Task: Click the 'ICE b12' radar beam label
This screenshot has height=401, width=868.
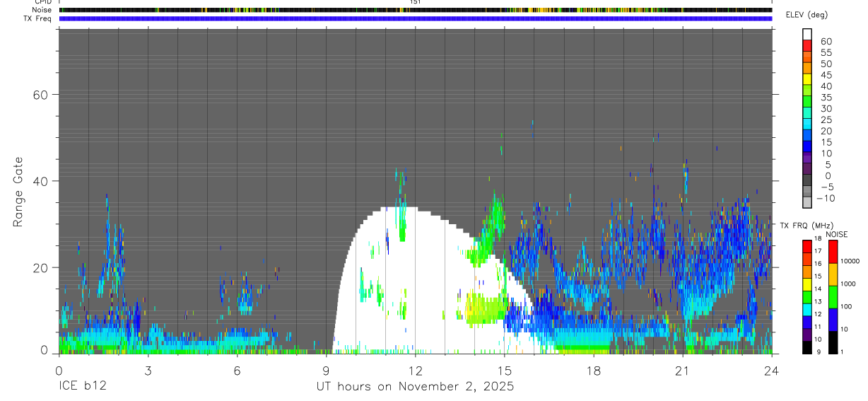Action: 83,387
